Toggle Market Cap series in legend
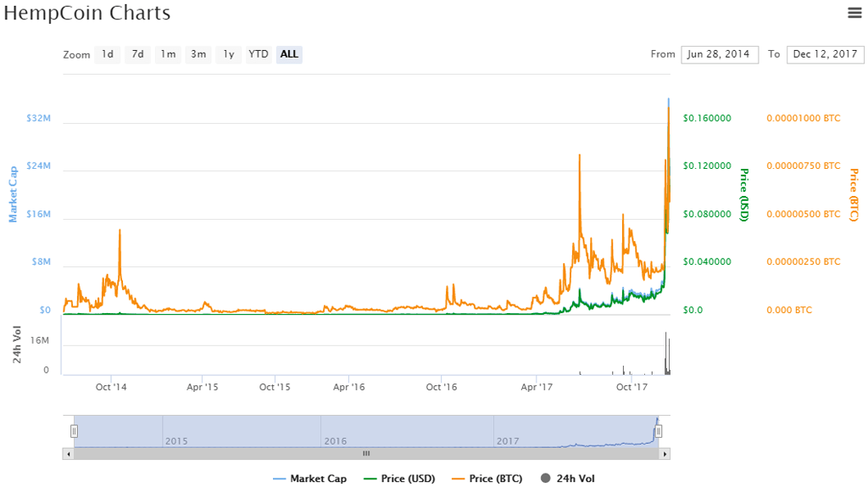Viewport: 868px width, 487px height. [x=310, y=479]
